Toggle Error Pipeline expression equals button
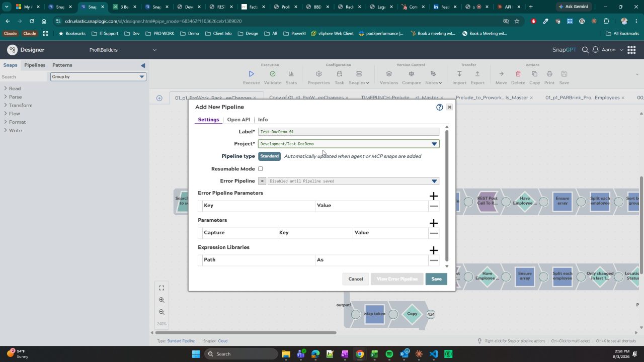This screenshot has width=644, height=362. (262, 181)
